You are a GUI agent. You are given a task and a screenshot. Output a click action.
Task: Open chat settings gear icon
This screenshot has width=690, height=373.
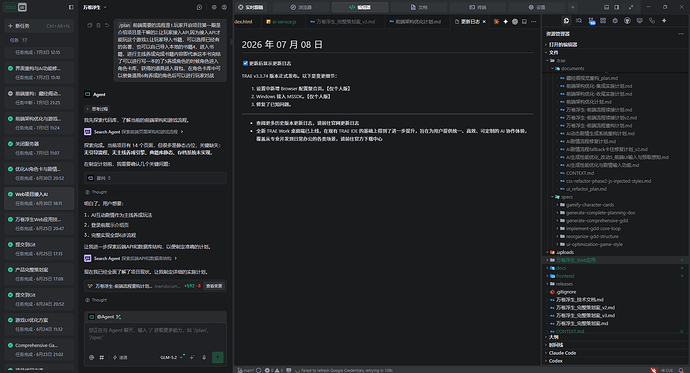[x=214, y=7]
